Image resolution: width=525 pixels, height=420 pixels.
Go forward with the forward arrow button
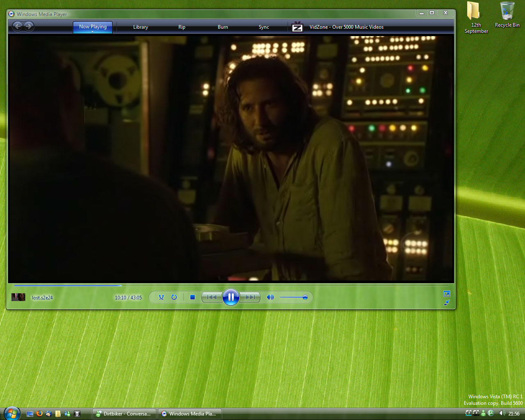click(29, 27)
